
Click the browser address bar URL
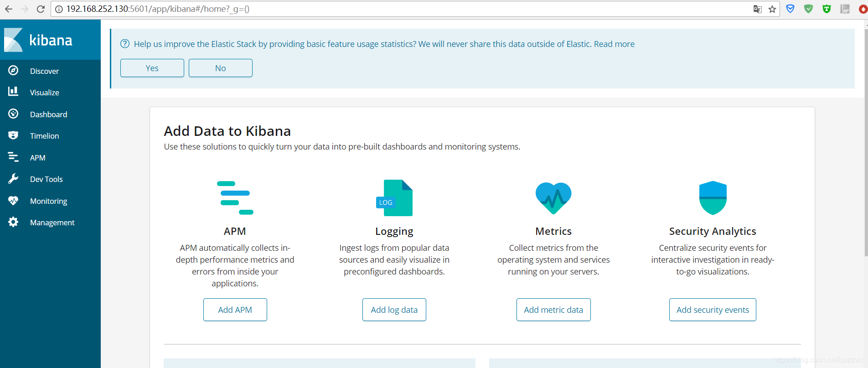158,9
